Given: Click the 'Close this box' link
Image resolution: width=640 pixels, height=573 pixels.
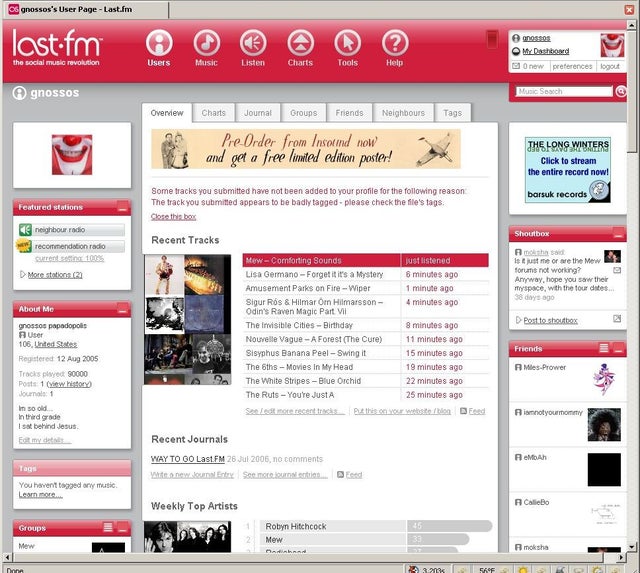Looking at the screenshot, I should tap(174, 216).
